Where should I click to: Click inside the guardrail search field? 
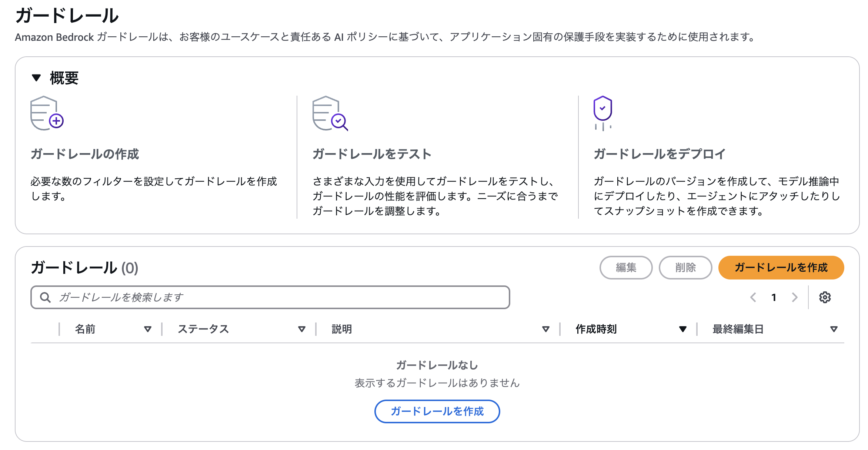(x=259, y=297)
